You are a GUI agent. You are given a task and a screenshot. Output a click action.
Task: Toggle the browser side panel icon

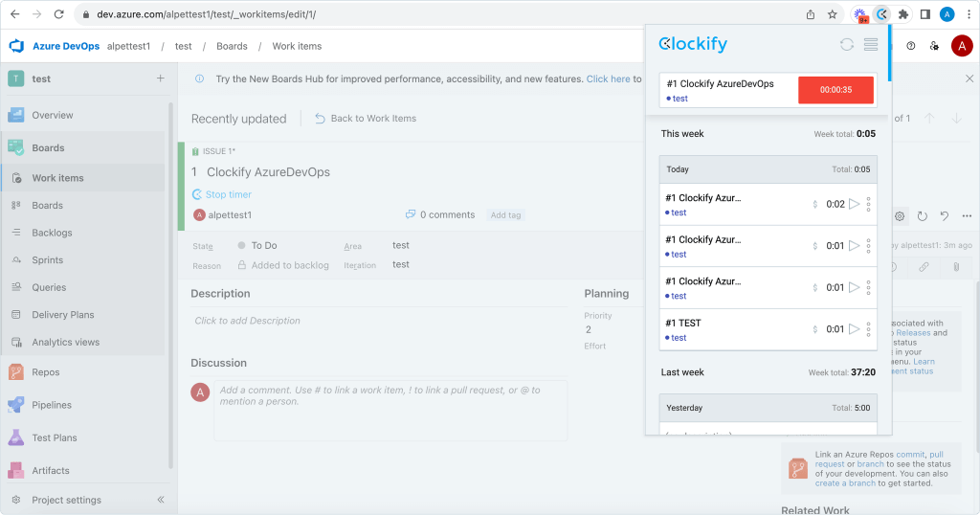click(925, 14)
